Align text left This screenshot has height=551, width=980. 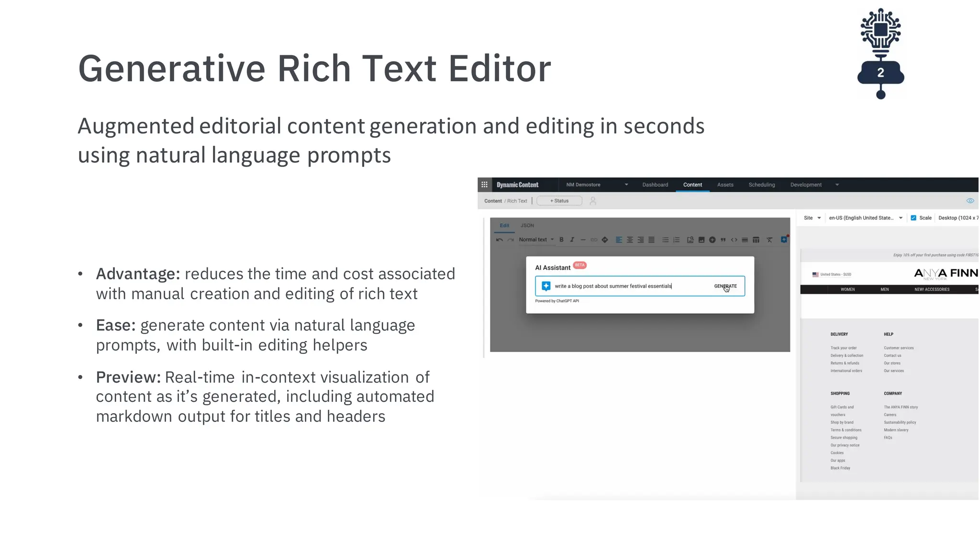pyautogui.click(x=619, y=240)
